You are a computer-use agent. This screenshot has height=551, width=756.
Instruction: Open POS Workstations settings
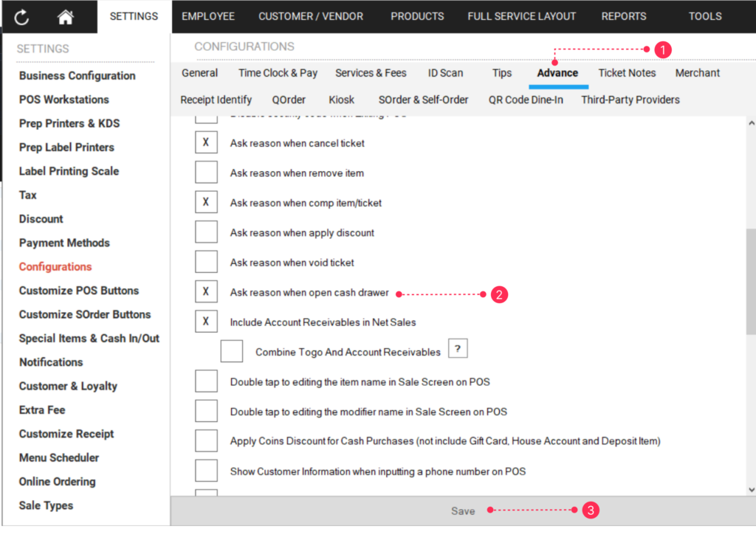point(64,100)
